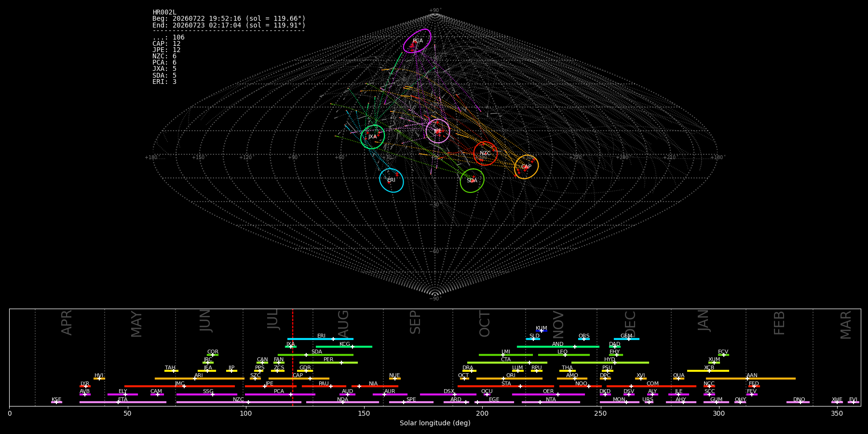The image size is (868, 434).
Task: Click the Solar longitude axis label
Action: point(435,423)
